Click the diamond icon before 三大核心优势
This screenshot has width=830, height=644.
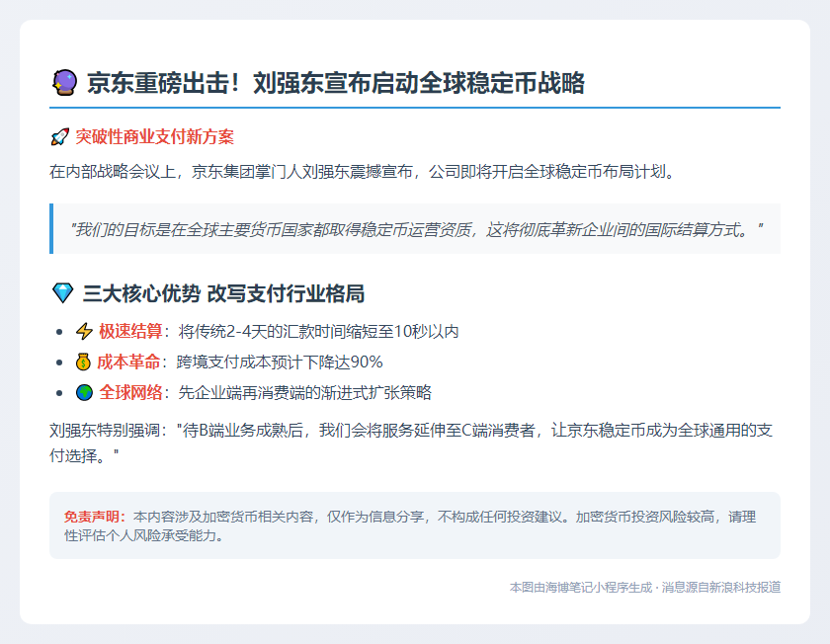(61, 293)
